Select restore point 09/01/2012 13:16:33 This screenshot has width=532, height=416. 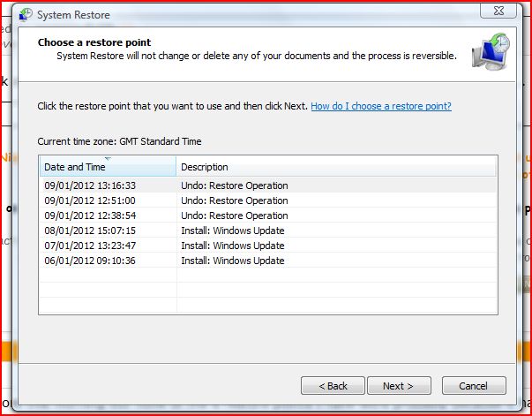click(90, 185)
